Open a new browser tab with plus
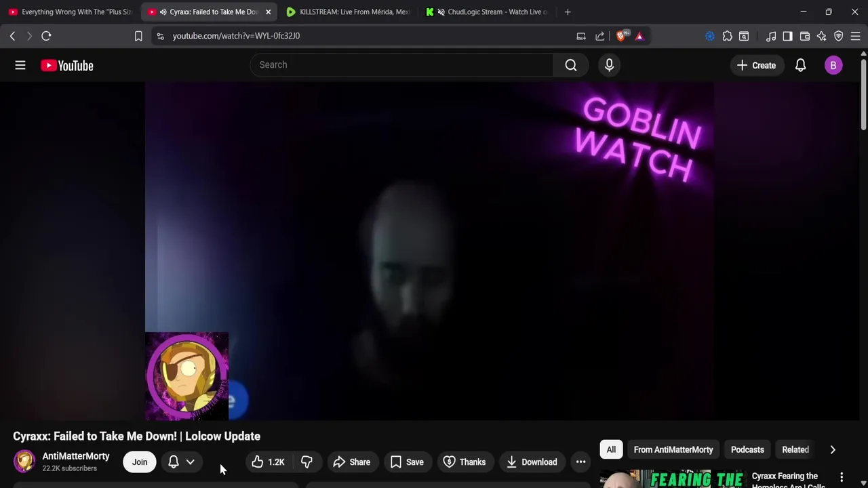This screenshot has height=488, width=868. coord(568,12)
